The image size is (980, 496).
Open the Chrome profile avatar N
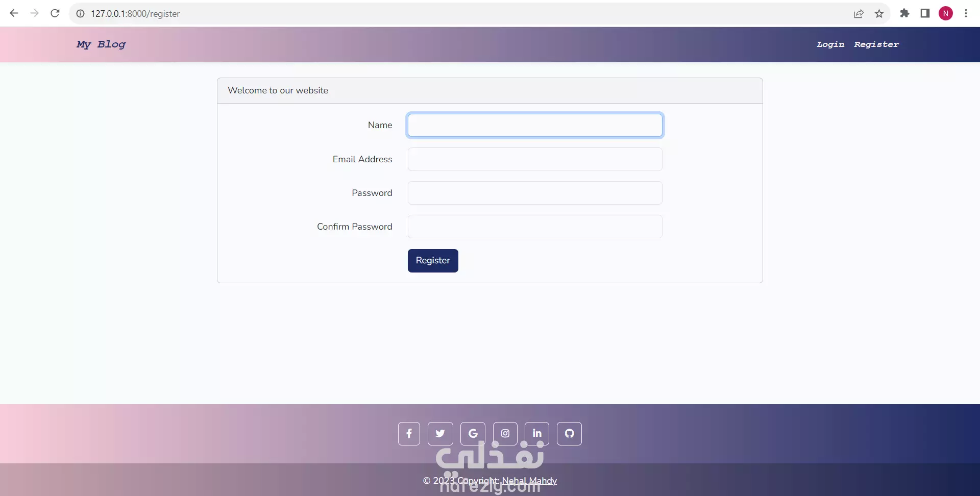tap(946, 13)
